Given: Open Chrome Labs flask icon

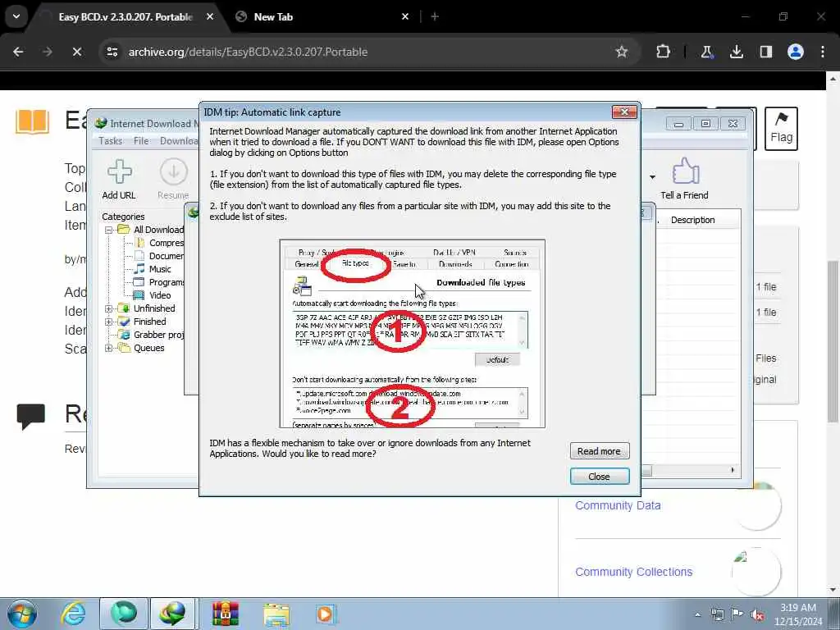Looking at the screenshot, I should tap(706, 52).
